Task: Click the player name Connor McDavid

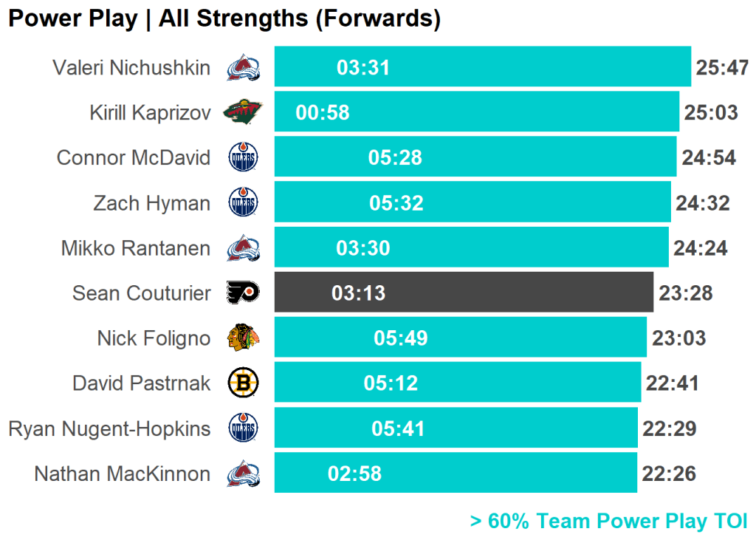Action: 133,157
